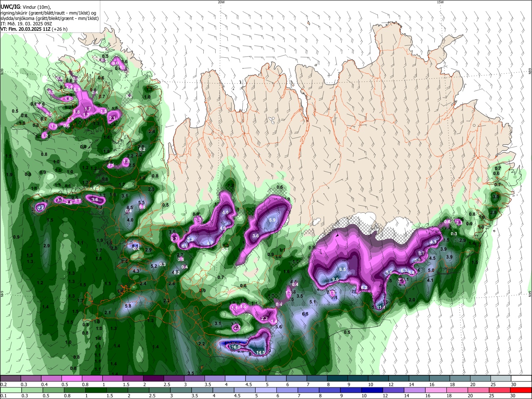Click the bright pink snow swatch above 0.5
This screenshot has height=399, width=532.
(x=71, y=379)
